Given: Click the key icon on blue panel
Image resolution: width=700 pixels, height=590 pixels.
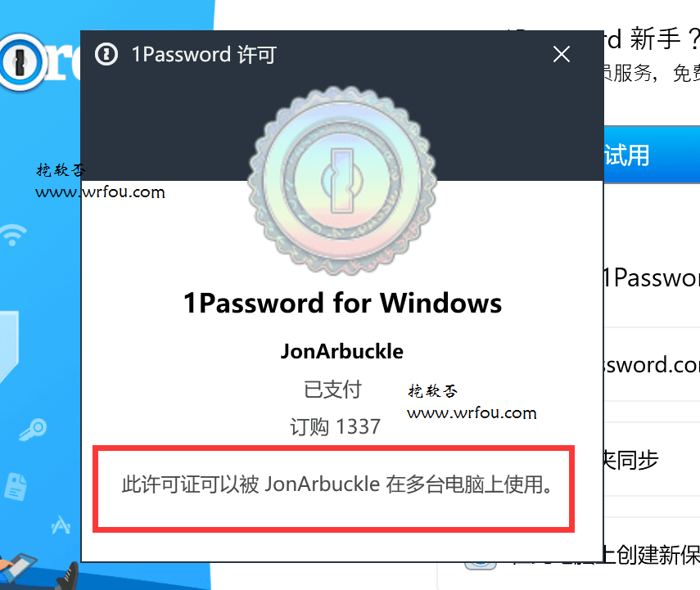Looking at the screenshot, I should 33,430.
